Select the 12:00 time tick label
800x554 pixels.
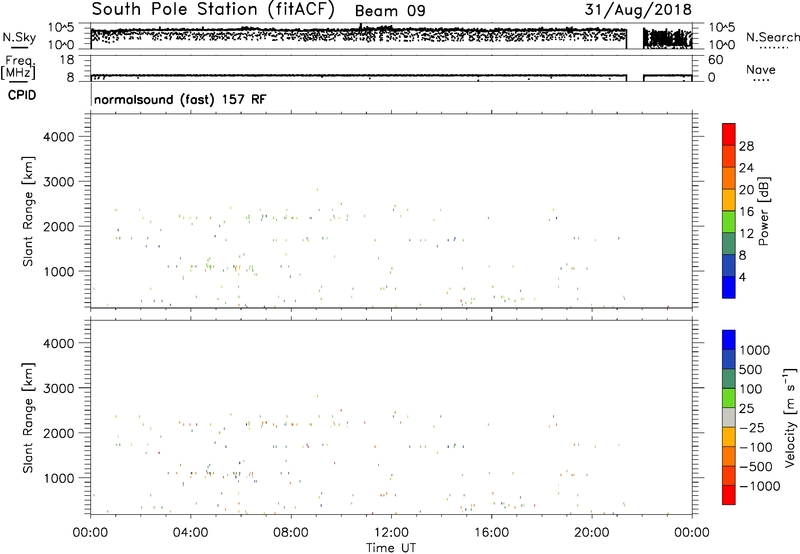391,533
